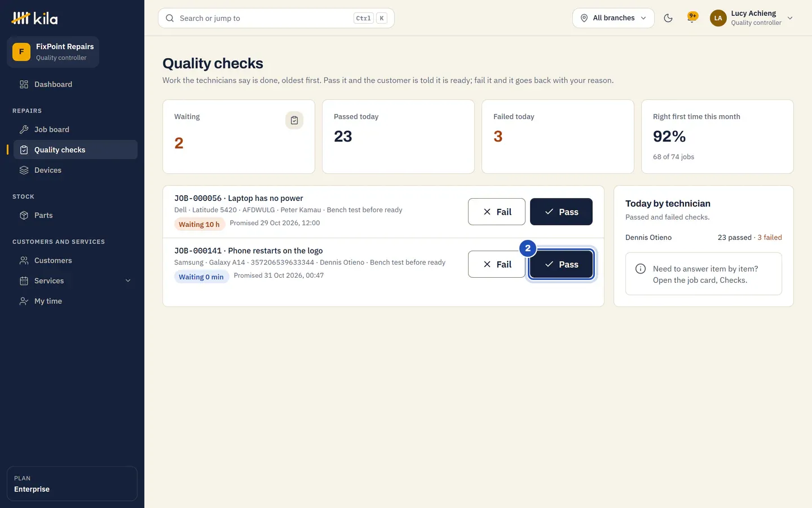Click the Enterprise plan box

[72, 484]
